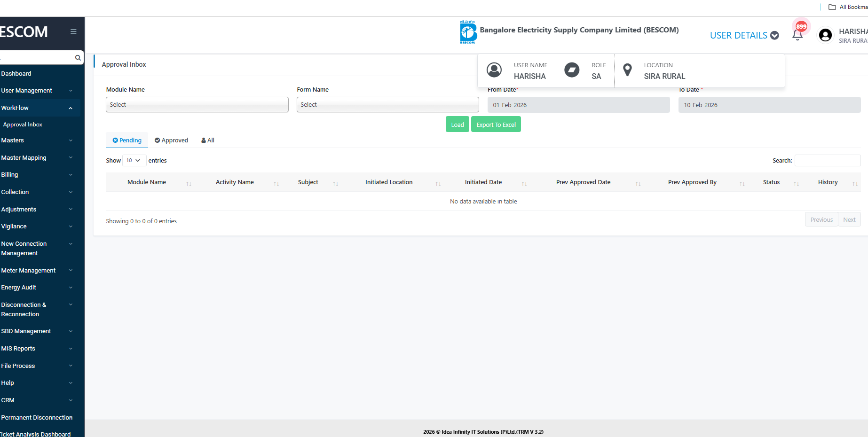
Task: Open Ticket Analysis Dashboard in sidebar
Action: [36, 434]
